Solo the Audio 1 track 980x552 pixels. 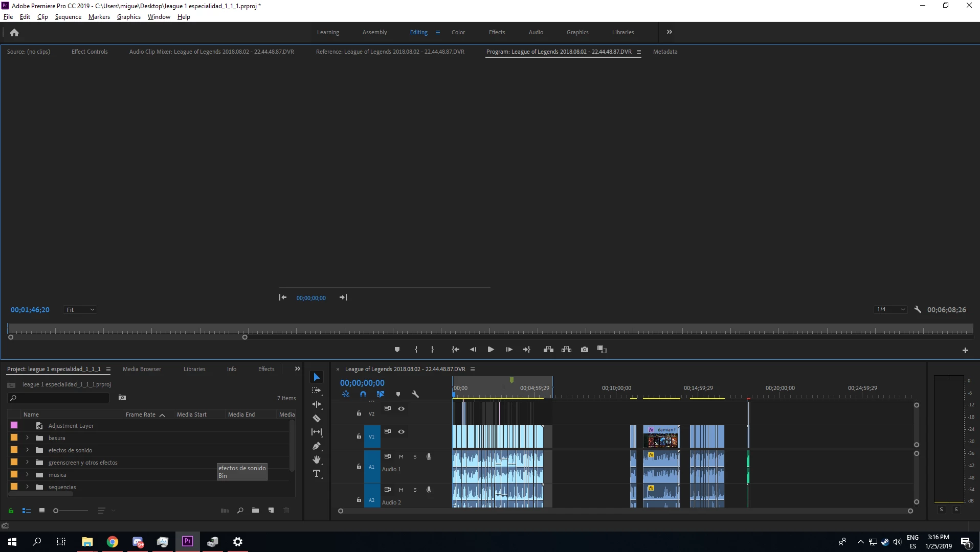415,456
